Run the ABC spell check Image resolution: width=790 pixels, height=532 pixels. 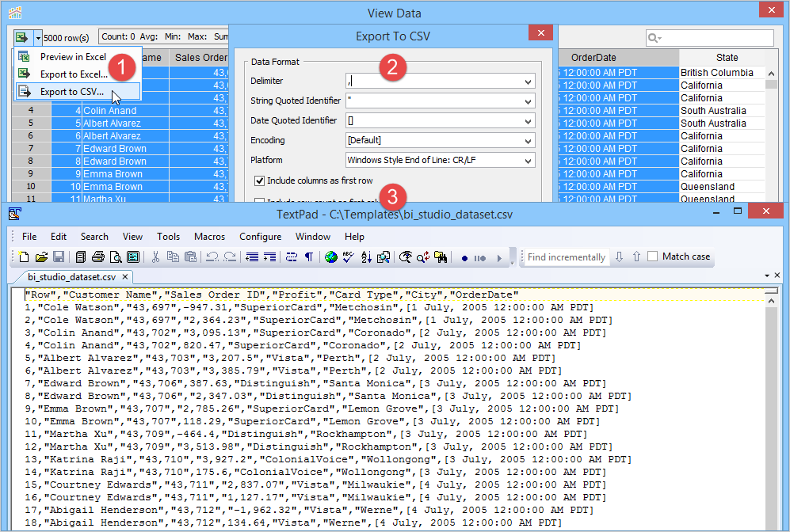349,257
